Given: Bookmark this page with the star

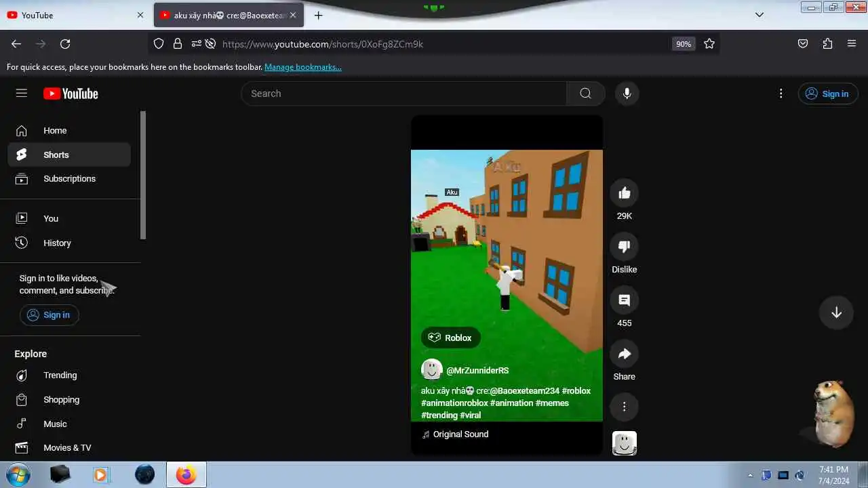Looking at the screenshot, I should 709,44.
